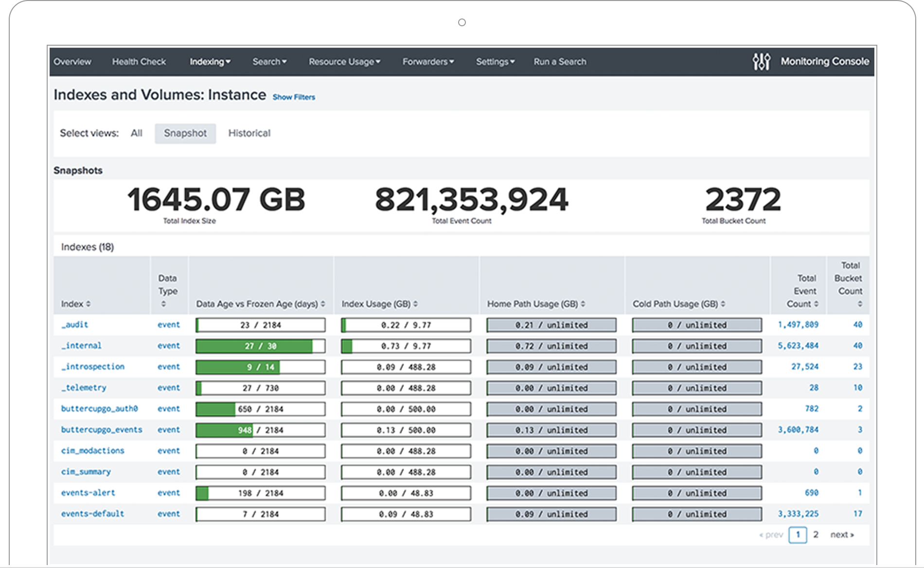This screenshot has height=568, width=924.
Task: Click the _introspection Data Age progress bar
Action: pos(260,367)
